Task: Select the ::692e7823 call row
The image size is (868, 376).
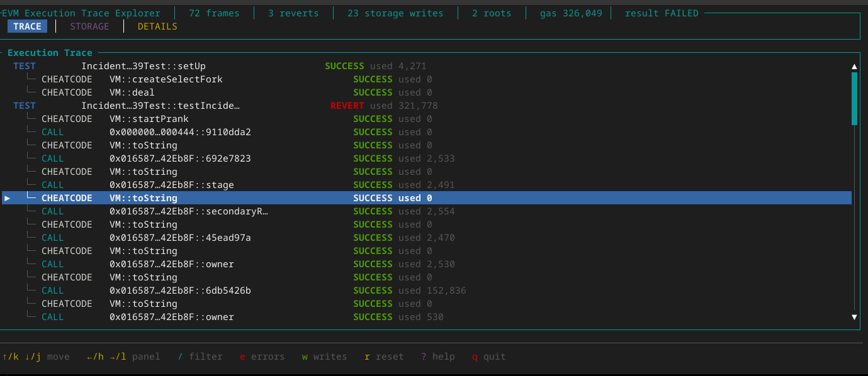Action: point(427,158)
